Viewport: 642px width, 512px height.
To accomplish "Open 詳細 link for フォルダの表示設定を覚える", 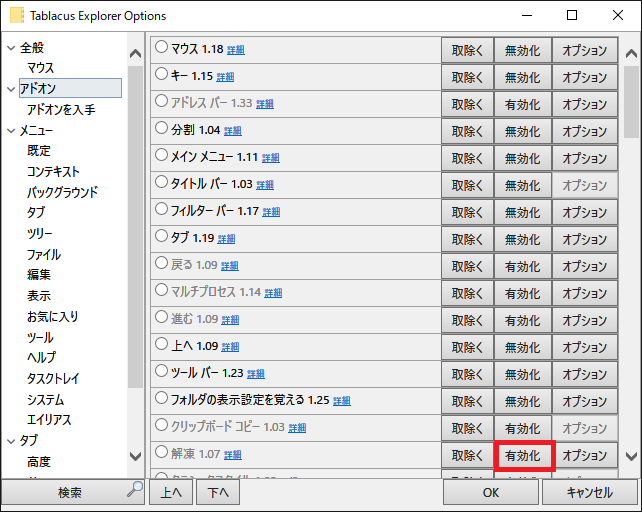I will coord(341,401).
